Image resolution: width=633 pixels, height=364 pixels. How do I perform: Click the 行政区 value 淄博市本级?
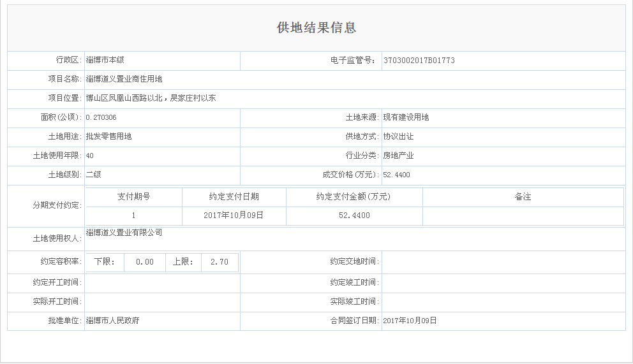pos(105,60)
